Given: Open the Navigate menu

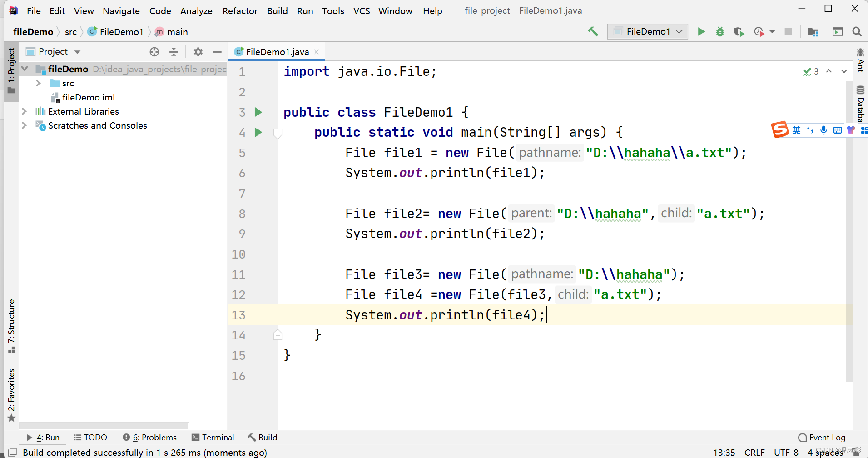Looking at the screenshot, I should pyautogui.click(x=121, y=11).
